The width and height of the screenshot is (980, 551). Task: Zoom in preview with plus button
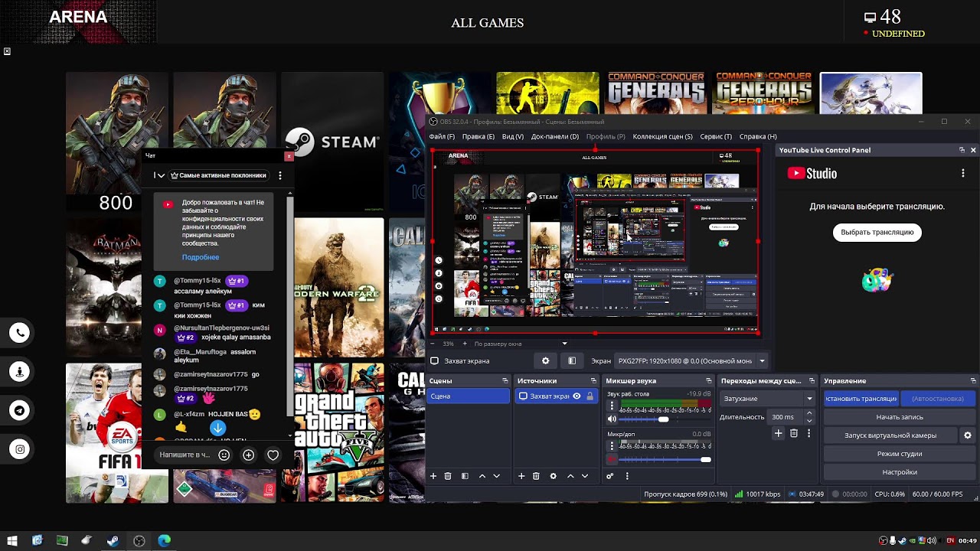coord(464,344)
